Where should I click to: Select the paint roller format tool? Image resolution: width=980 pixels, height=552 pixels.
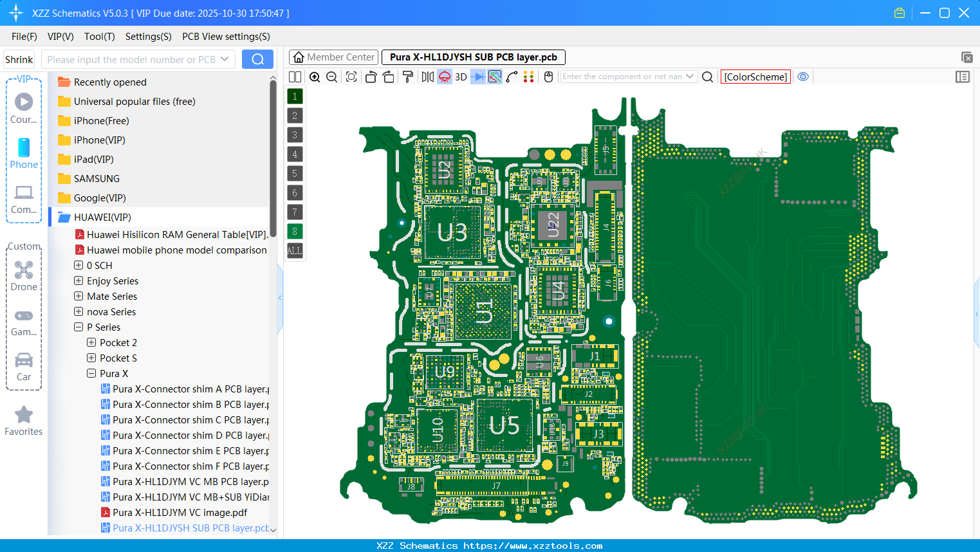coord(408,77)
